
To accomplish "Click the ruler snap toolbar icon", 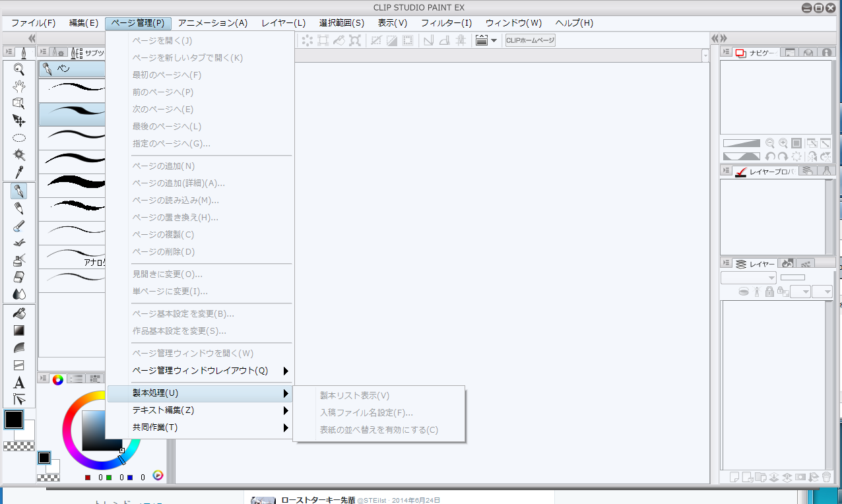I will (428, 40).
